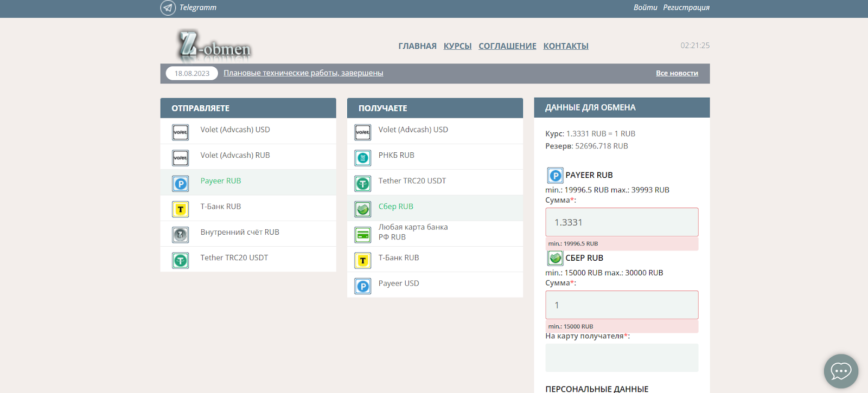Click Т-Банк RUB icon in Отправляете list
The width and height of the screenshot is (868, 393).
[x=181, y=209]
